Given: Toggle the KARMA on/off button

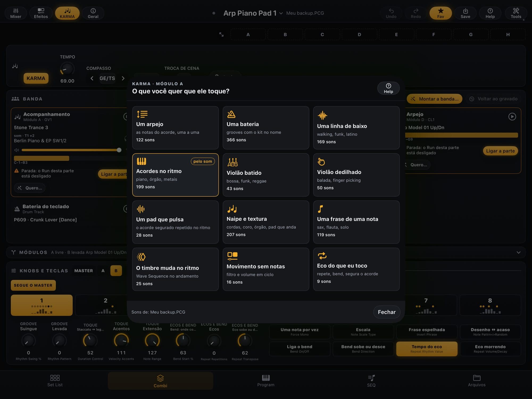Looking at the screenshot, I should 36,78.
